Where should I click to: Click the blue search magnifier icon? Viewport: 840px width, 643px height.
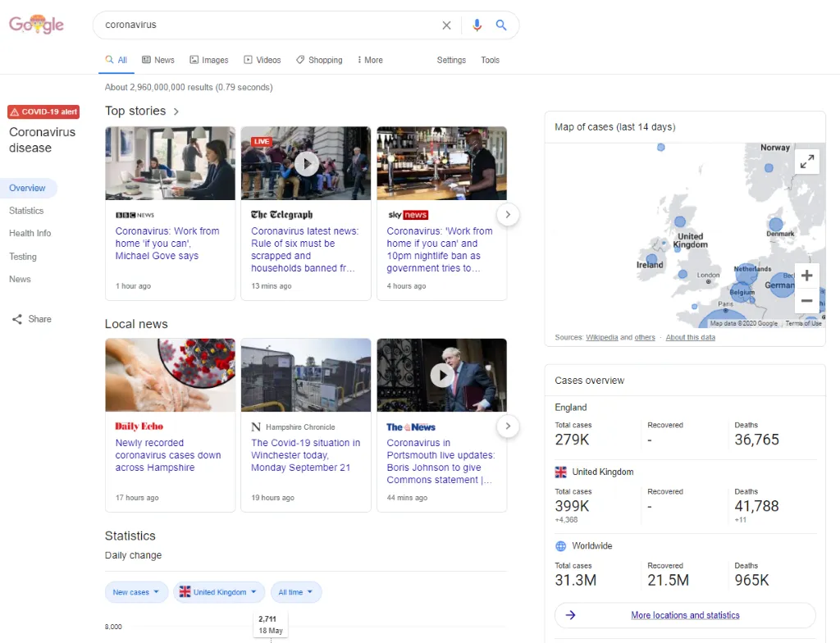(x=501, y=25)
